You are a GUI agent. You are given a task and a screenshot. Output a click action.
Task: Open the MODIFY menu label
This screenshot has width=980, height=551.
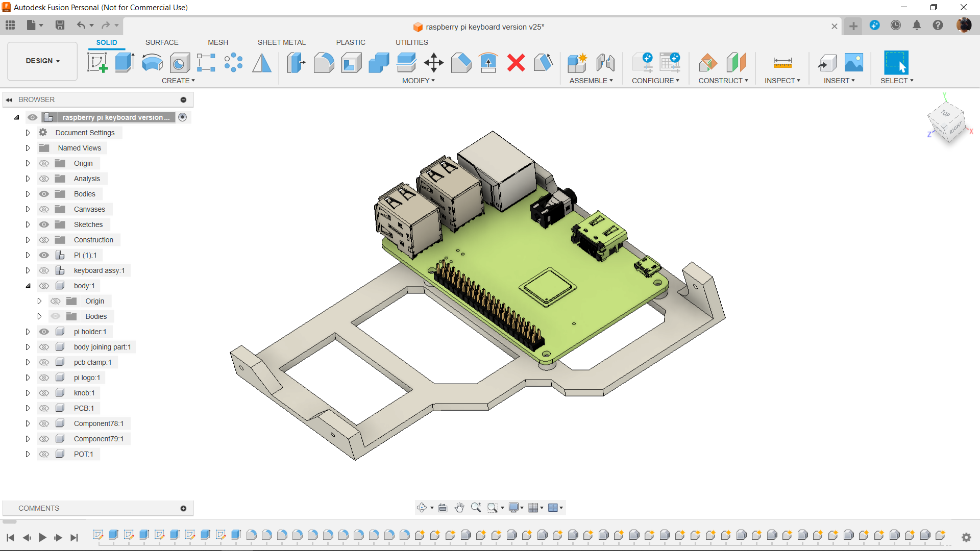pos(418,81)
